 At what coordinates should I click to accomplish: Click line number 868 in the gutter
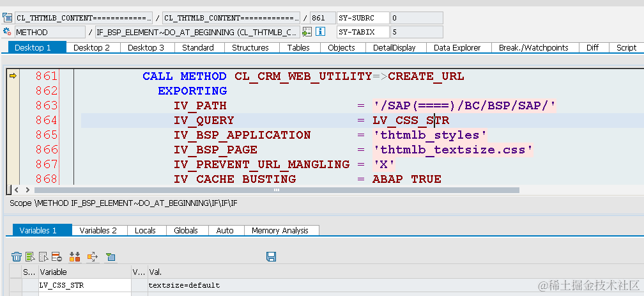[x=47, y=179]
